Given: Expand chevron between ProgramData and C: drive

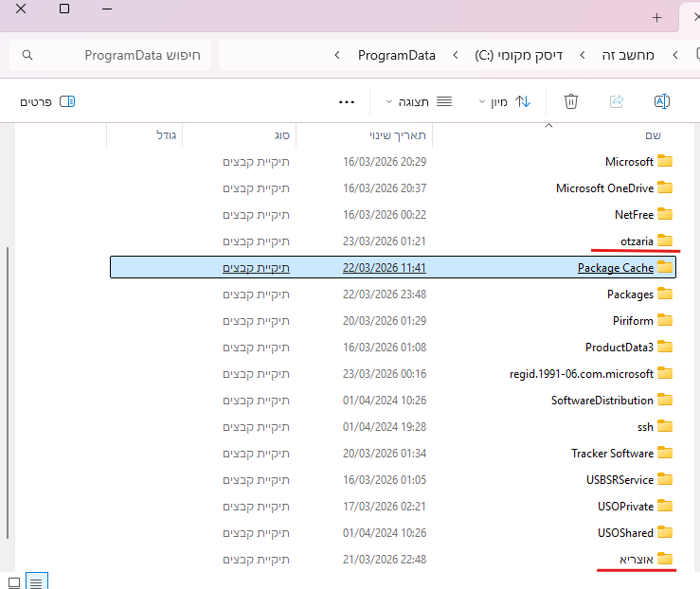Looking at the screenshot, I should (x=456, y=55).
